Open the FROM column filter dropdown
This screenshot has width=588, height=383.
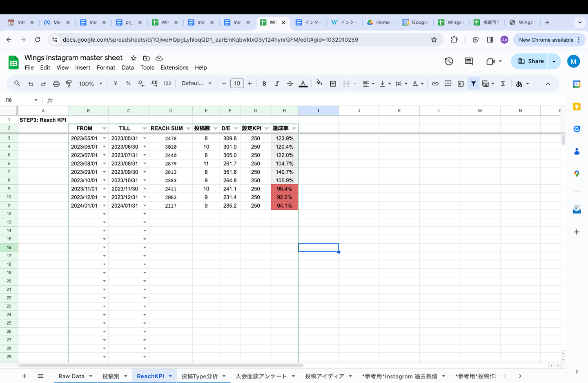[x=104, y=128]
